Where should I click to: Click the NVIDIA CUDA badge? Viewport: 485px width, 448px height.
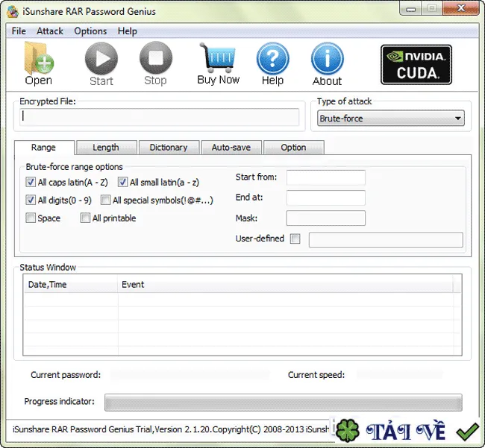pos(416,65)
